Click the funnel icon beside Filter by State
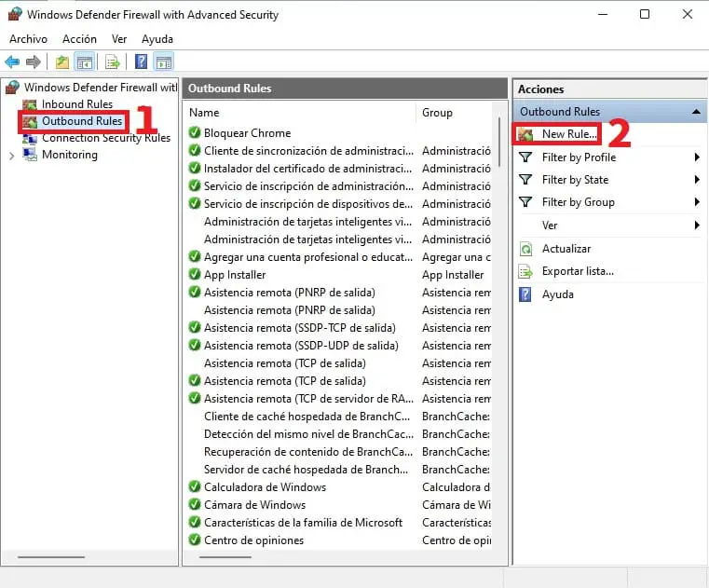709x588 pixels. (x=525, y=180)
